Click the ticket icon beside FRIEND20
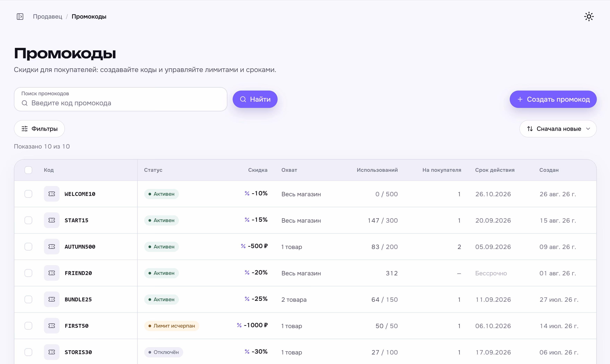 point(52,273)
